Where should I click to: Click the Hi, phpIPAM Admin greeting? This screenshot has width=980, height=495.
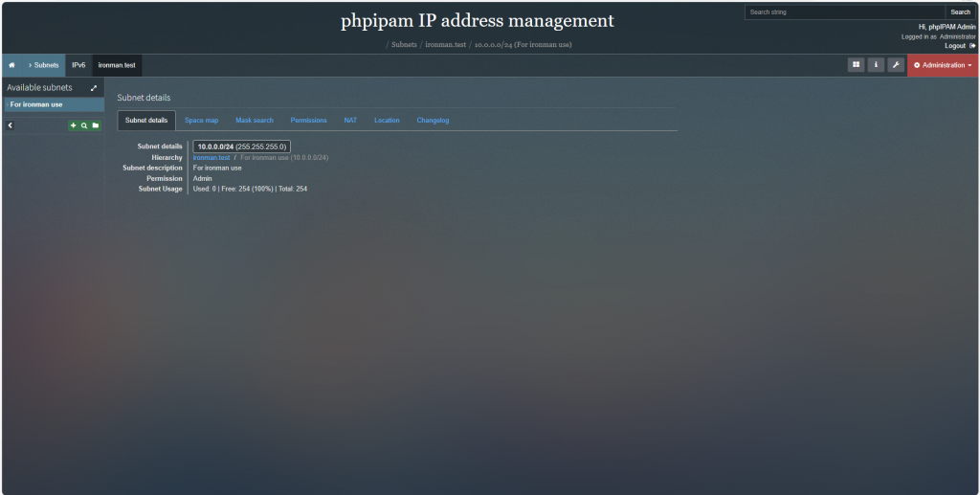[947, 27]
